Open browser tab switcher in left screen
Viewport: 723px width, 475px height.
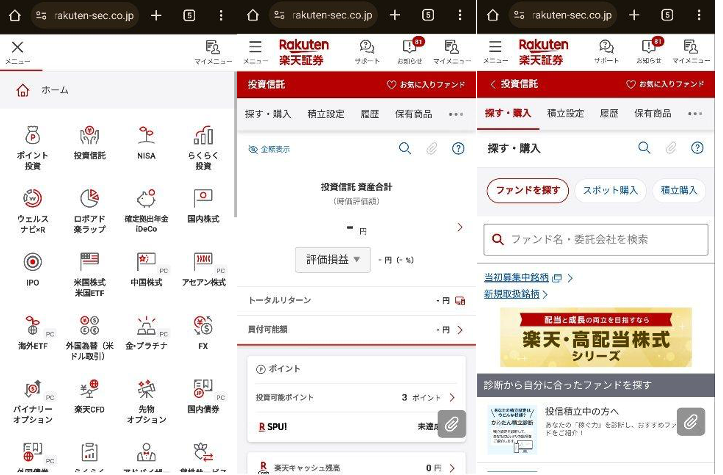coord(189,16)
